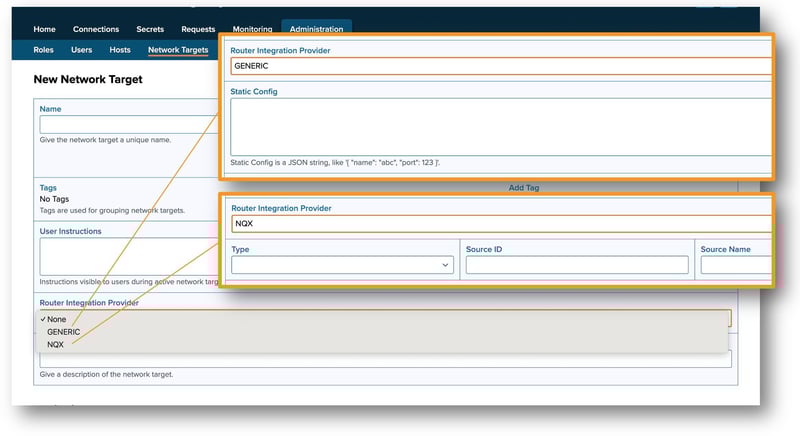The image size is (800, 436).
Task: Select the Network Targets sub-tab
Action: pos(178,49)
